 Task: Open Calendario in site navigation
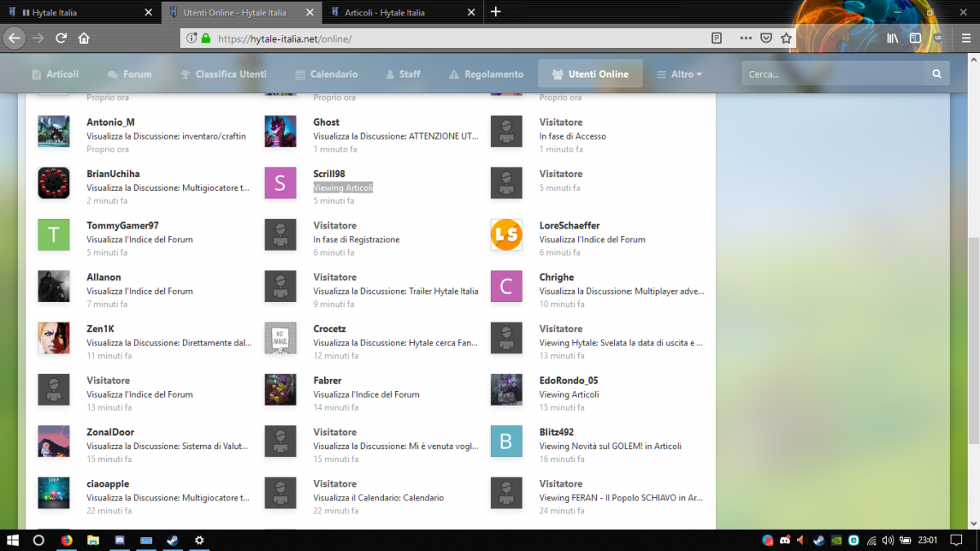coord(326,74)
